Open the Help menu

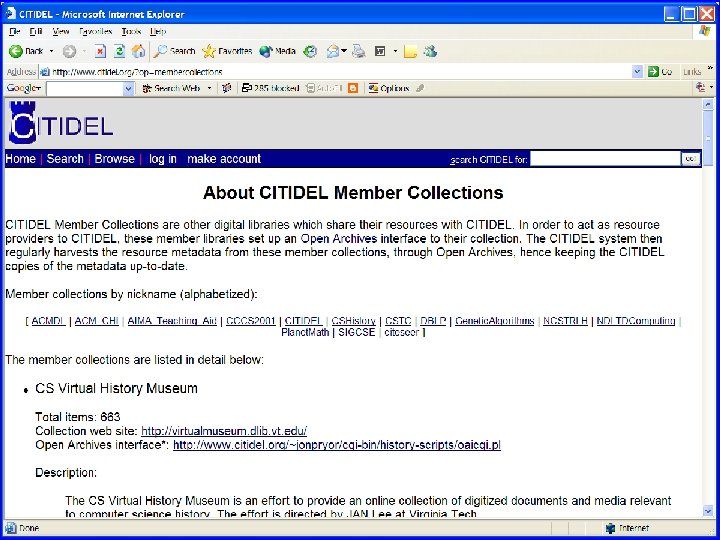point(158,32)
